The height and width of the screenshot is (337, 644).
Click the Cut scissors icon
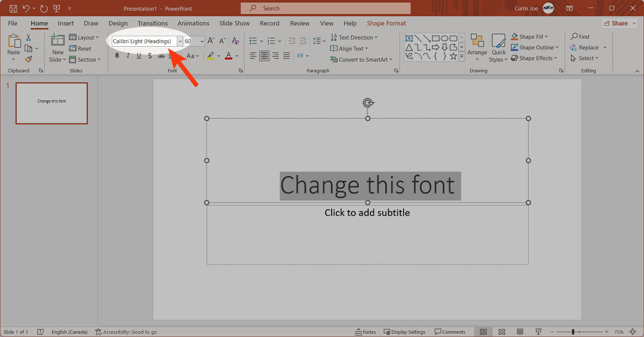(x=28, y=38)
